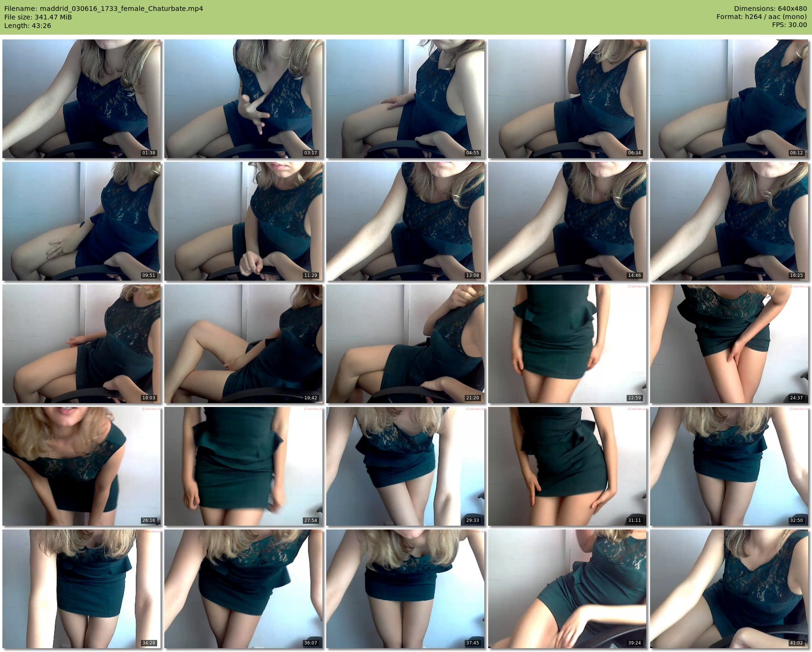Click the 32:50 timestamp badge

[796, 520]
